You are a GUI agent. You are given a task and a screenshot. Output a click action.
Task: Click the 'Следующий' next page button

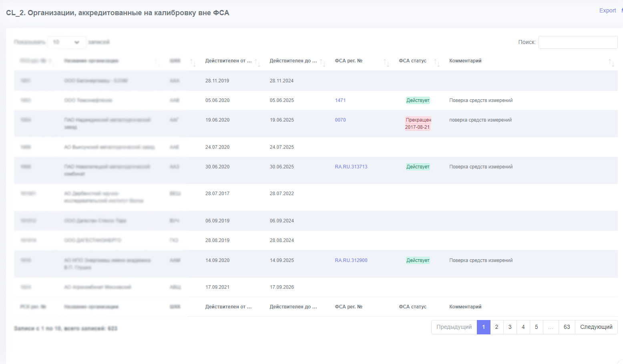(x=596, y=327)
